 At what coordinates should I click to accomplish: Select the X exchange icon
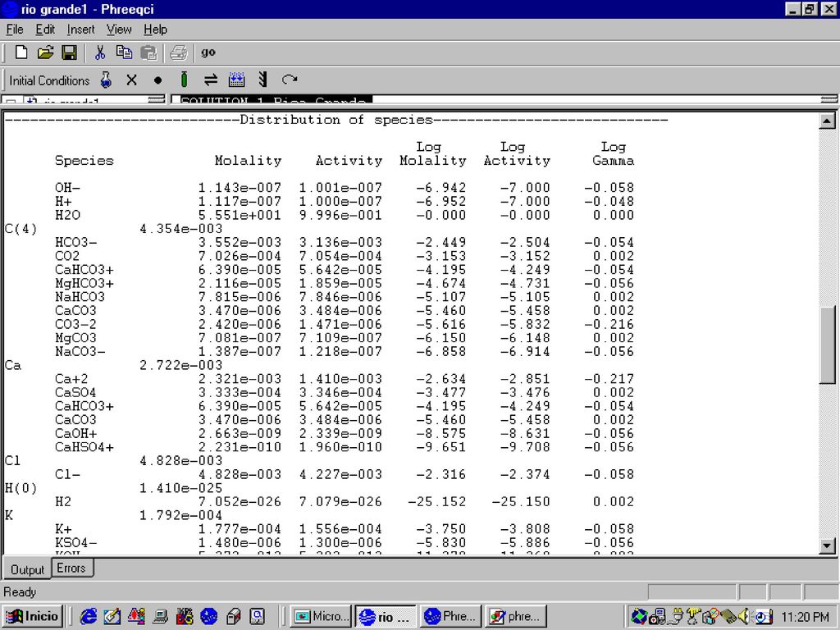[131, 80]
